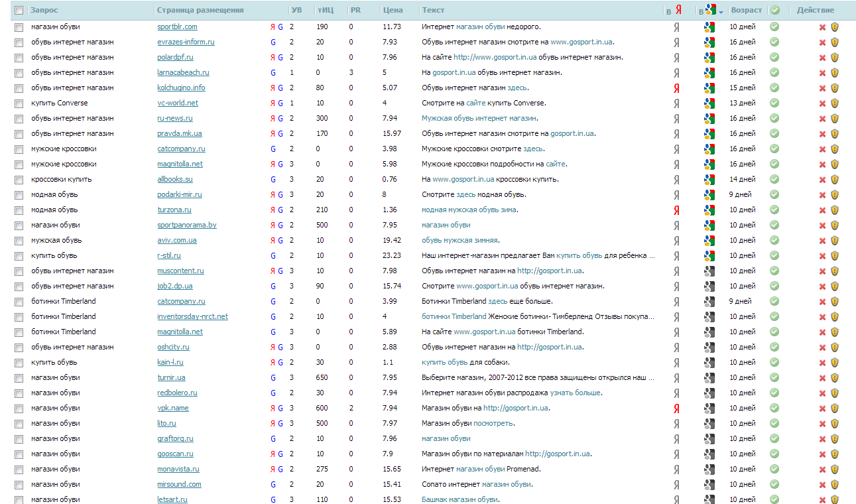Click grey Google icon in lito.ru row
The image size is (856, 504).
[709, 424]
